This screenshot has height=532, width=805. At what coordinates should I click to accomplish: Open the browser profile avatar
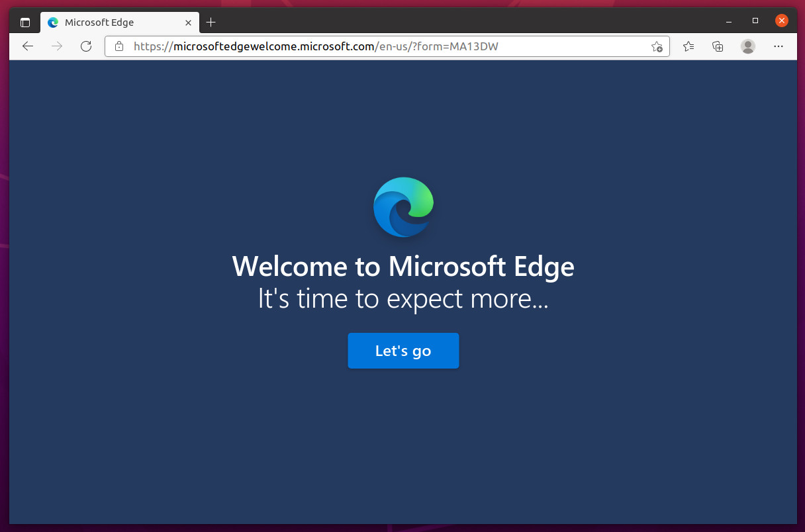747,46
